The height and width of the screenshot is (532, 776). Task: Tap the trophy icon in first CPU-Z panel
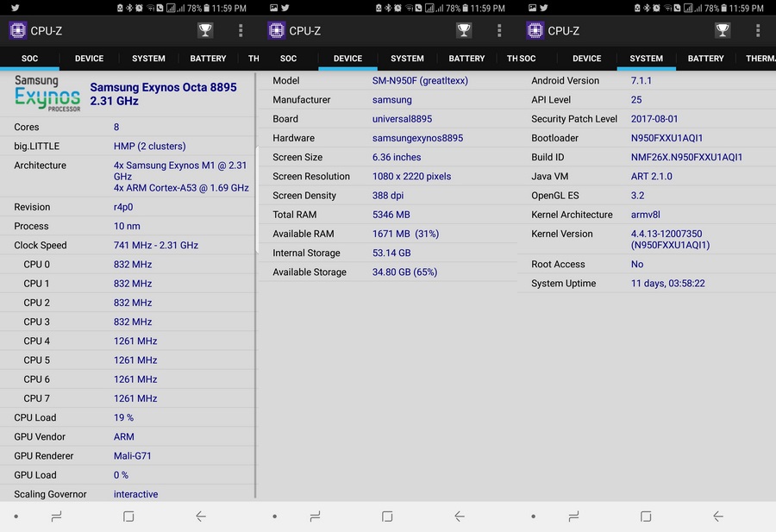coord(205,31)
